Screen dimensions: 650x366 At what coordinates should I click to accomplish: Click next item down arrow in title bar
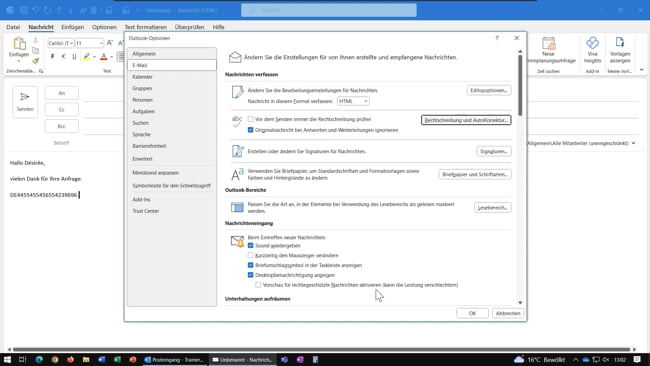[x=70, y=10]
